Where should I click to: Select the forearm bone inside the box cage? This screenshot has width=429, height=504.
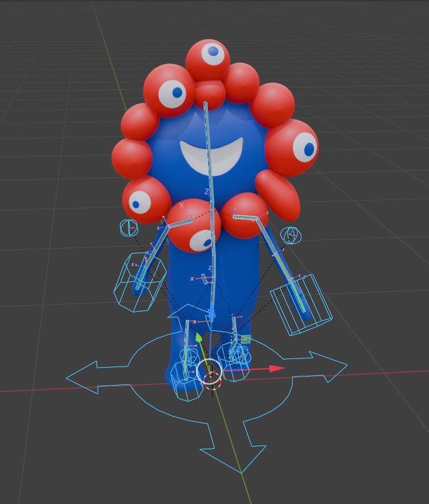tap(297, 295)
